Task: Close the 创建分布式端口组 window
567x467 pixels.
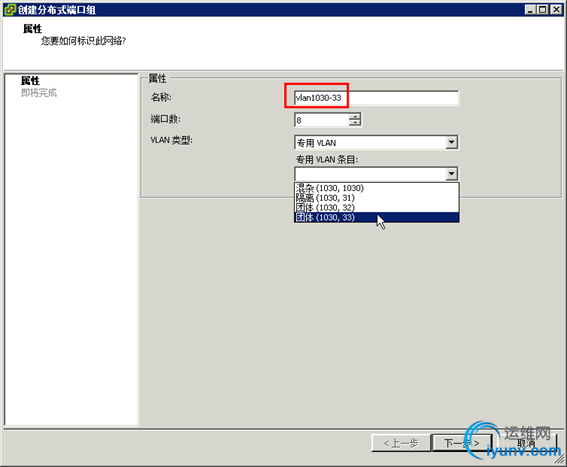Action: pyautogui.click(x=556, y=9)
